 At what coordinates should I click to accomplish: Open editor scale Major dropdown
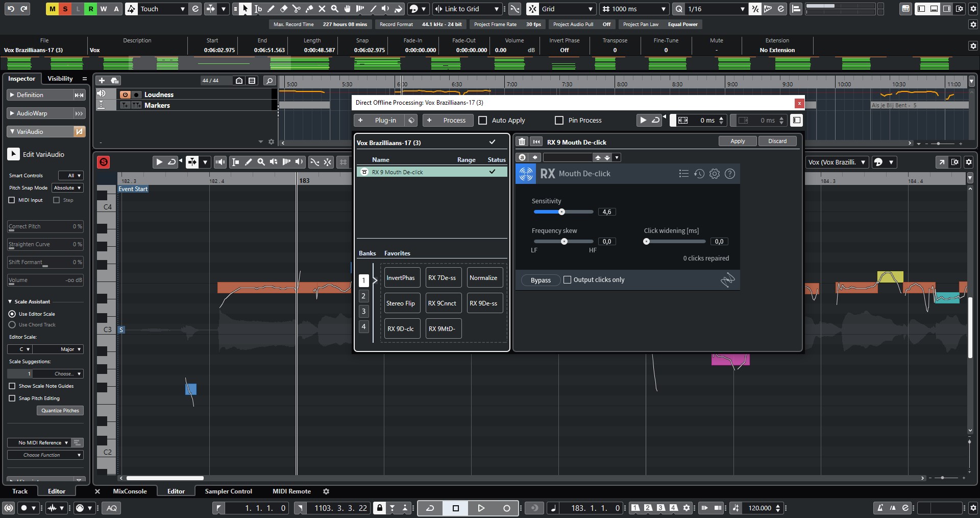click(x=58, y=349)
